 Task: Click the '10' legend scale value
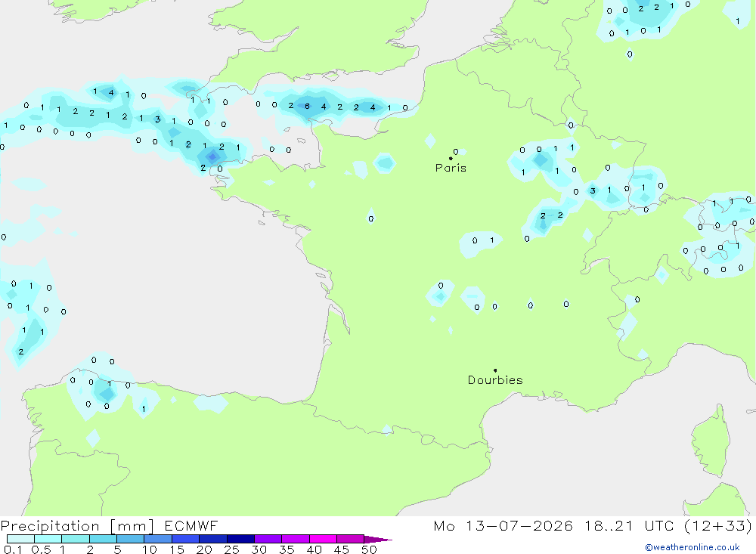pyautogui.click(x=150, y=549)
